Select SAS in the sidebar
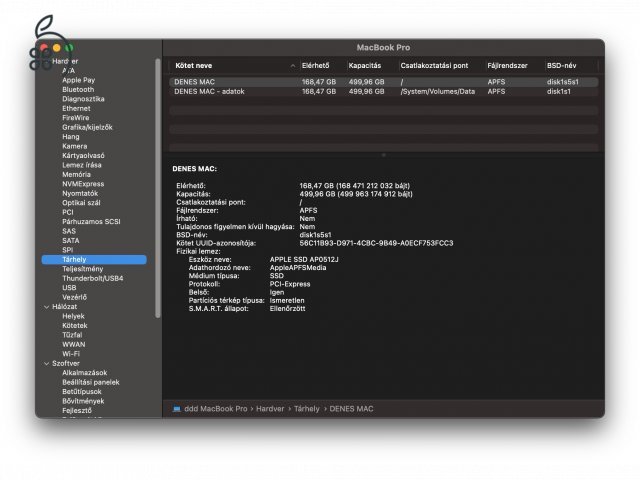Viewport: 640px width, 480px height. pos(69,231)
